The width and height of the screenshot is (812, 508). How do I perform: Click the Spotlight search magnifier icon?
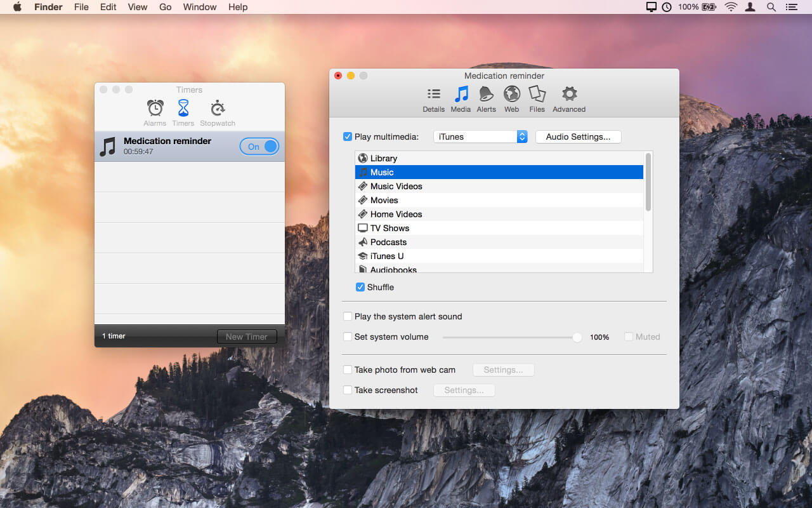pos(771,7)
